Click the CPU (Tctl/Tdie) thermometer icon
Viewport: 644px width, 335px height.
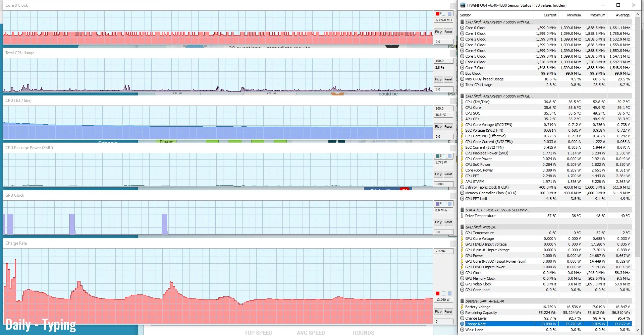click(x=462, y=102)
